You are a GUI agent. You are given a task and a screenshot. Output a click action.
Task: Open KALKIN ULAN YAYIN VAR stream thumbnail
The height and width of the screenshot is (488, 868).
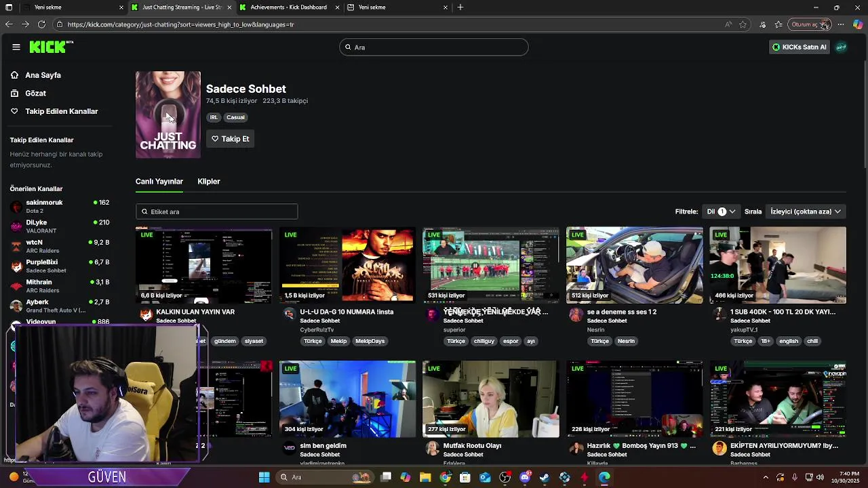[203, 265]
